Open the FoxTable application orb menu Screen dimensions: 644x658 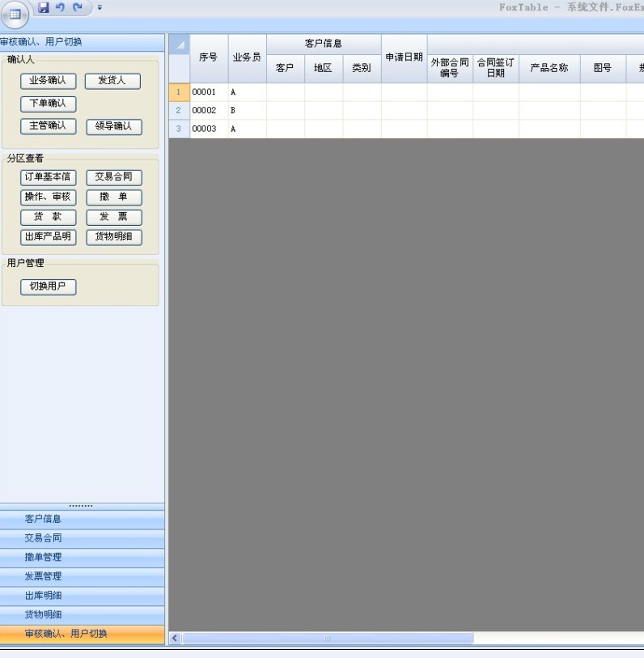[15, 15]
